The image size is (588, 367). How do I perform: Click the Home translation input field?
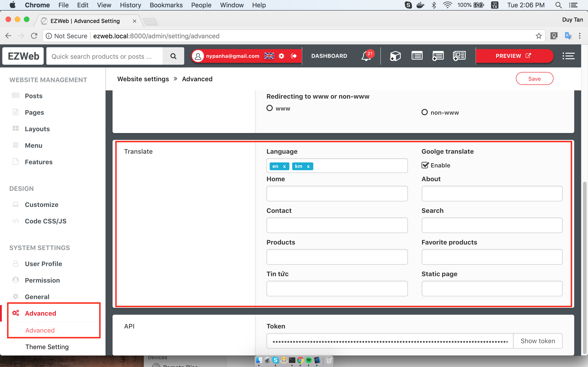click(337, 193)
